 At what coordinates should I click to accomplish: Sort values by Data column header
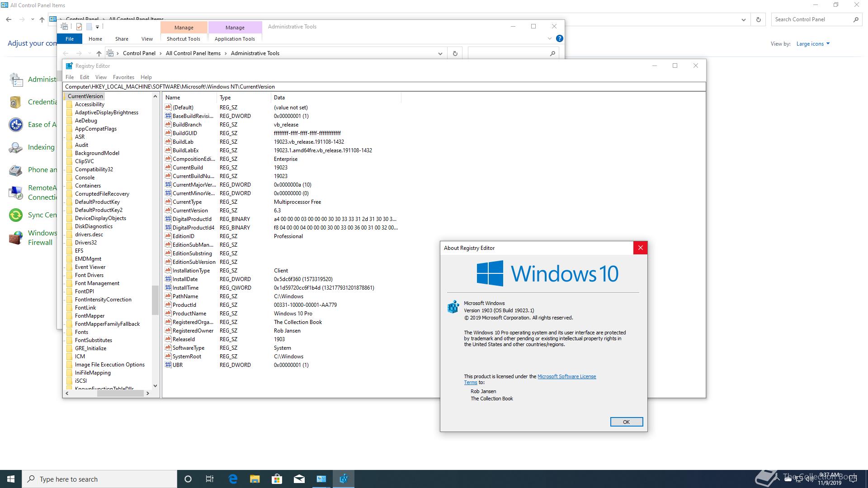[x=335, y=98]
